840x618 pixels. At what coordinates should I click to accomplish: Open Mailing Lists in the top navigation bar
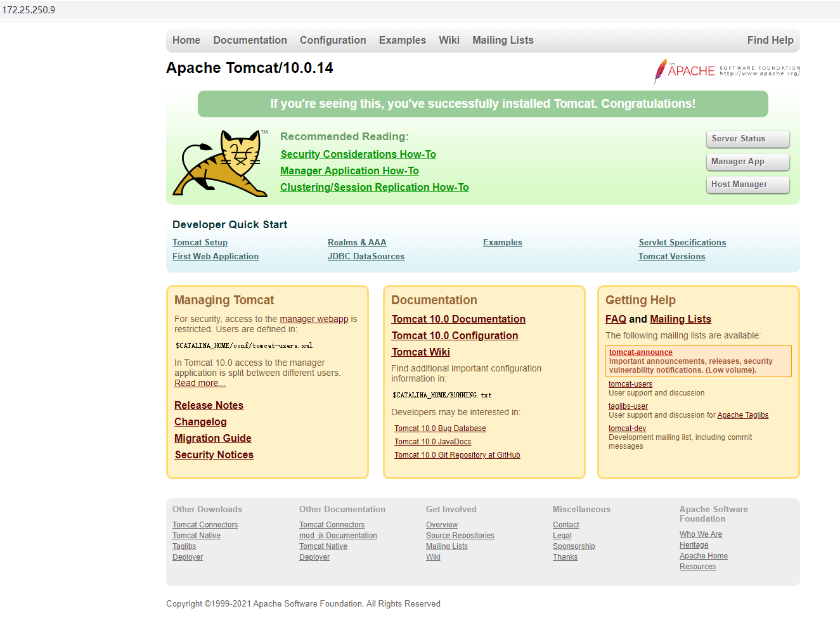point(503,40)
